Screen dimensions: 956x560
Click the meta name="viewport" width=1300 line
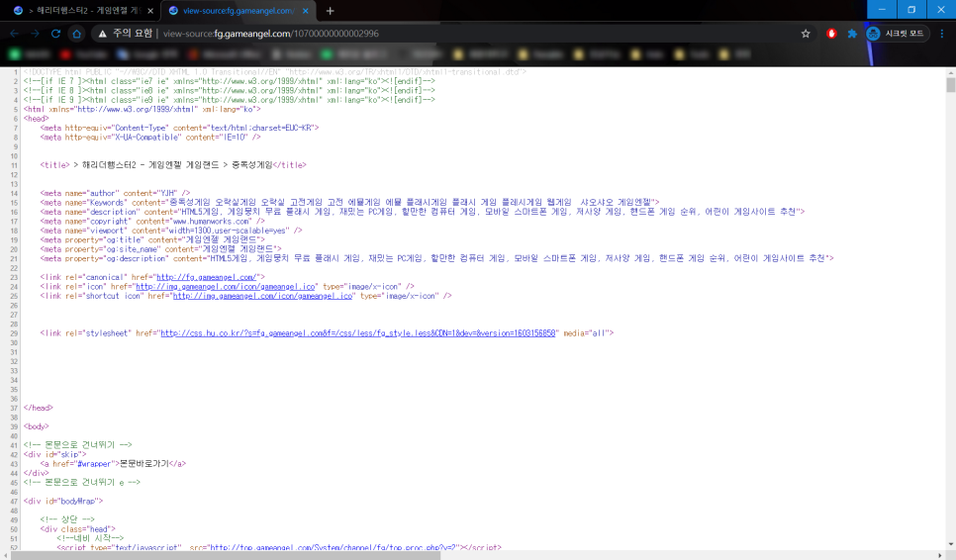(171, 231)
